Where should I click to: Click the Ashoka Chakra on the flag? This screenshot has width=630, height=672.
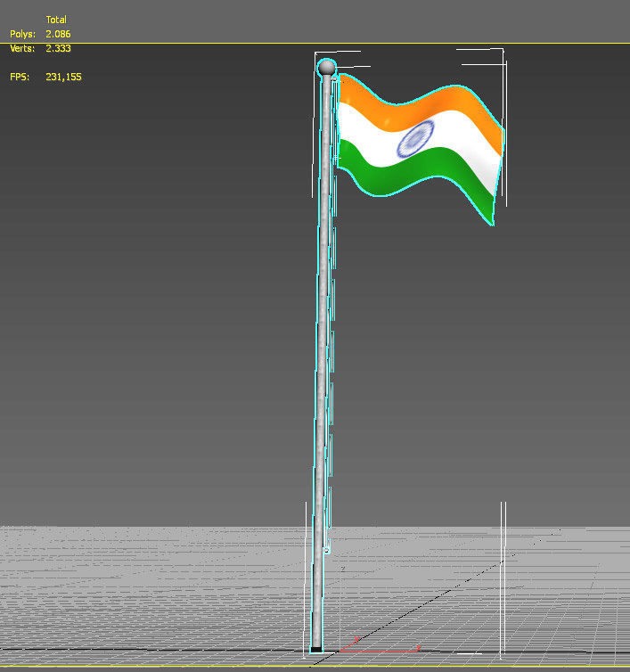pos(415,139)
